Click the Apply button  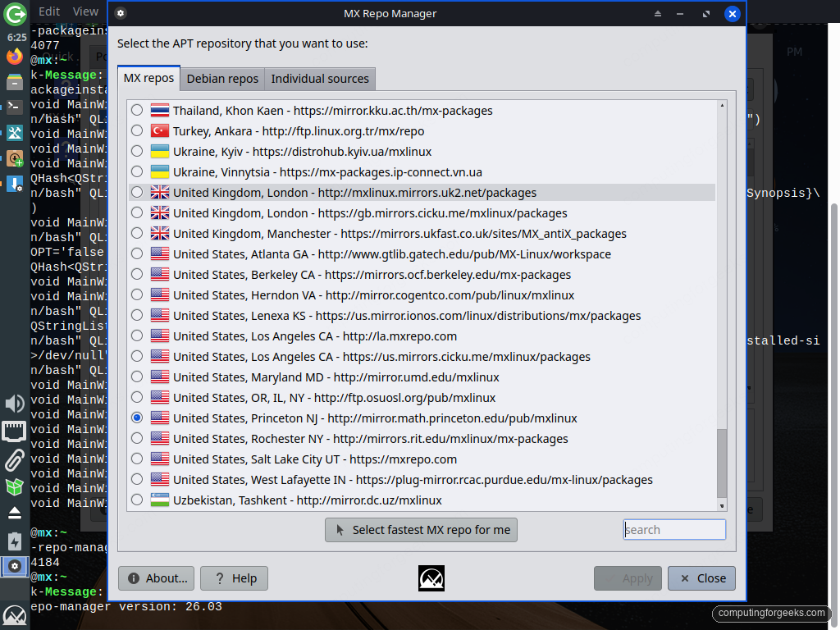pos(628,578)
